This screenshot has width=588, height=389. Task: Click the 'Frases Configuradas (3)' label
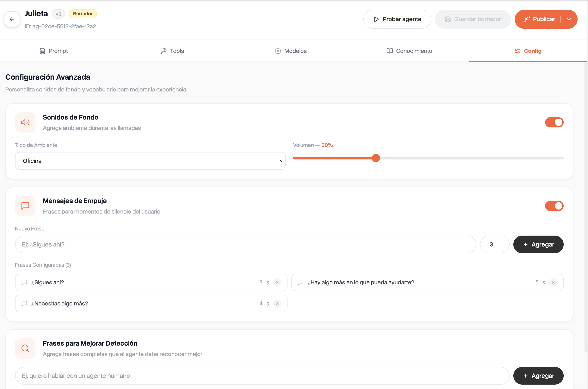pos(43,265)
